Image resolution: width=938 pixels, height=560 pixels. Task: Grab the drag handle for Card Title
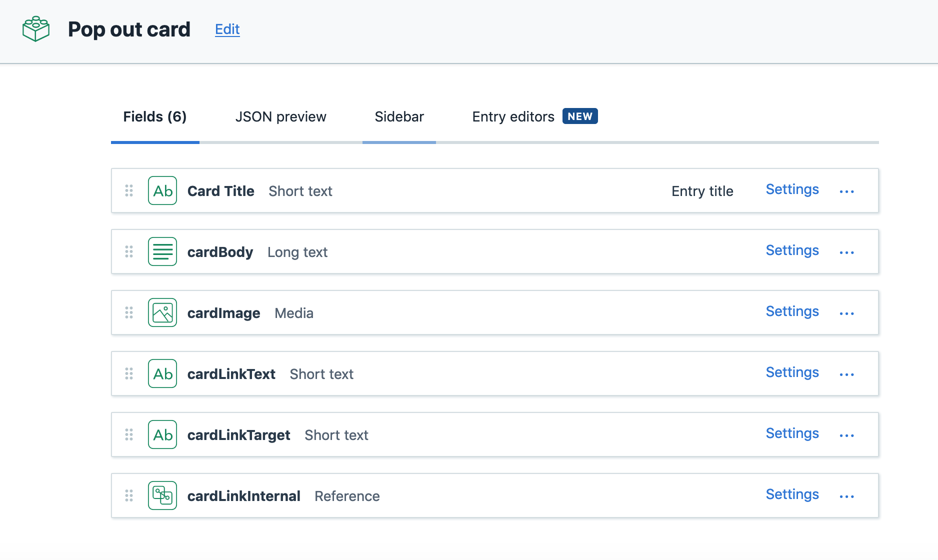tap(129, 190)
